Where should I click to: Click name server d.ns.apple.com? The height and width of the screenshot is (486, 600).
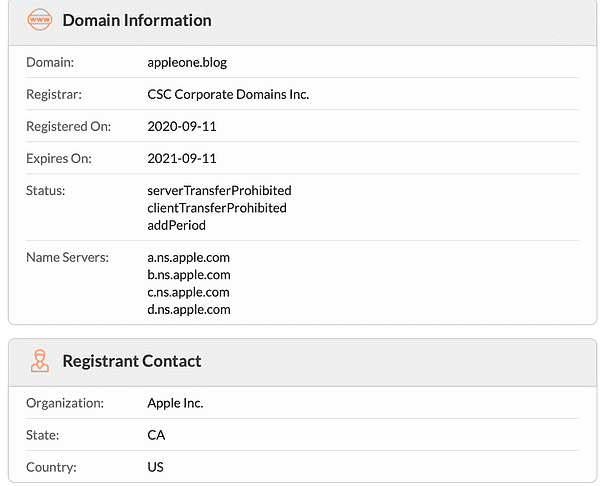[189, 310]
